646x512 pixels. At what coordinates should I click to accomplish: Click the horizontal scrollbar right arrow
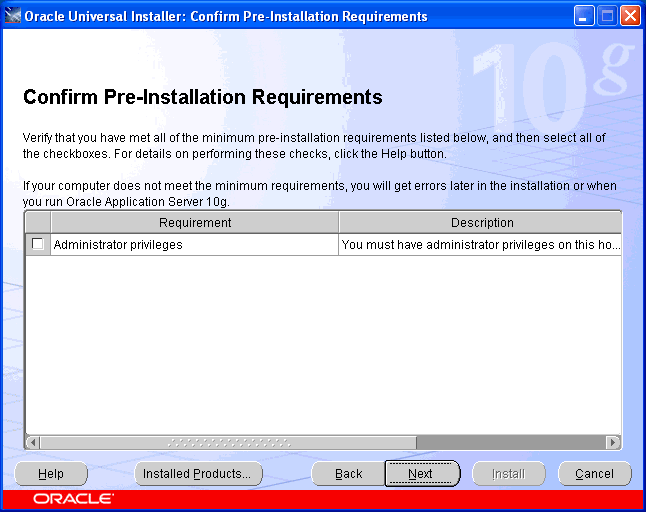point(613,443)
